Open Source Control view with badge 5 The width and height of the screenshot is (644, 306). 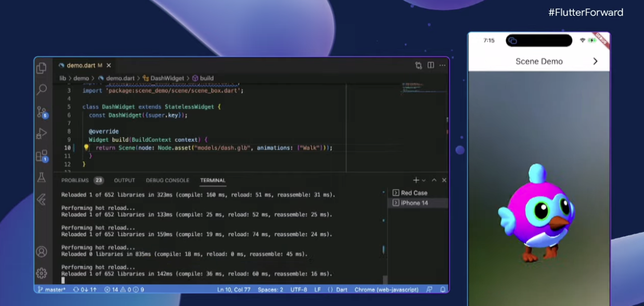click(x=42, y=112)
